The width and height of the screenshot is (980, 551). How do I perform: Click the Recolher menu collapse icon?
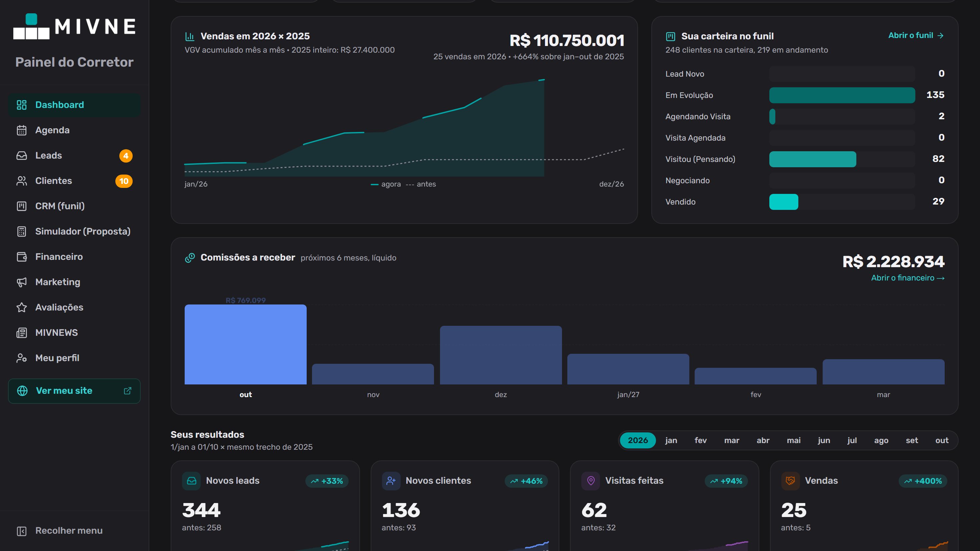(x=22, y=531)
